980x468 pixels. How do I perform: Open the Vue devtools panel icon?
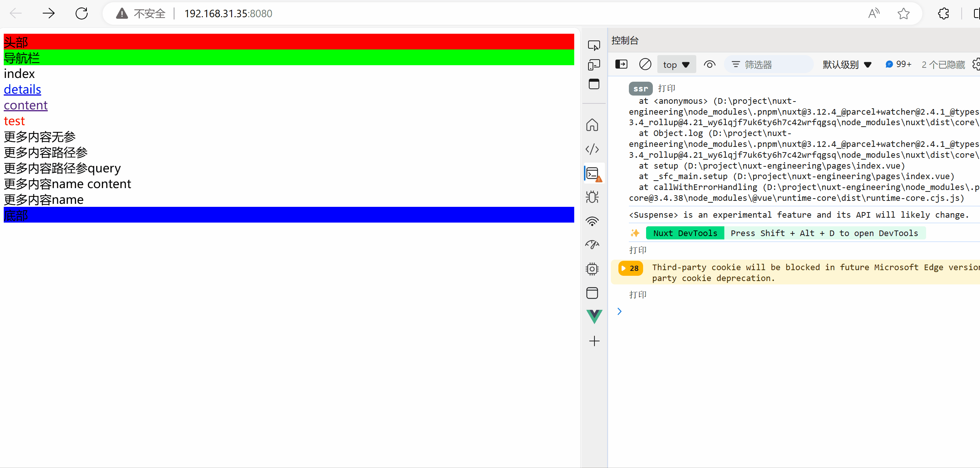pyautogui.click(x=593, y=317)
